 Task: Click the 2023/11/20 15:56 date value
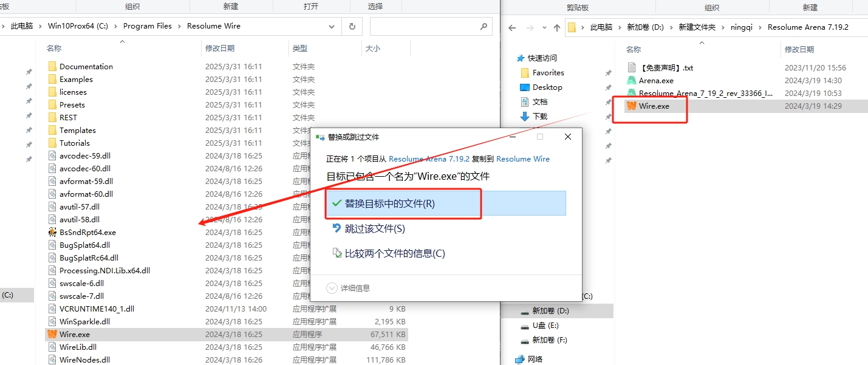click(x=815, y=67)
